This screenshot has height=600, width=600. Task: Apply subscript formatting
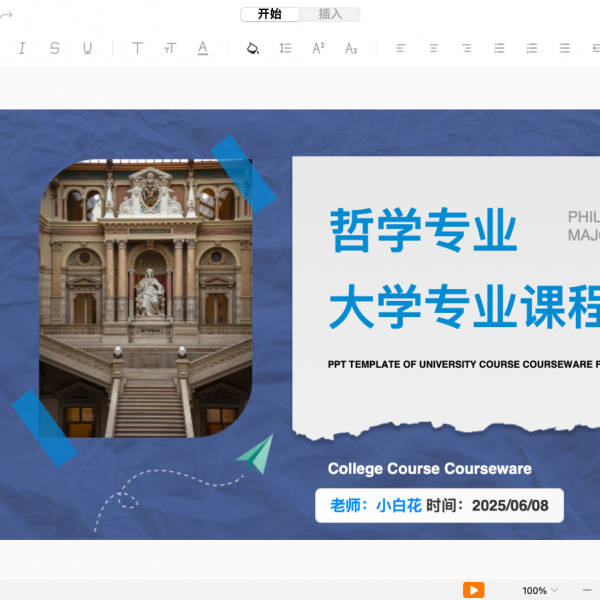(x=351, y=48)
